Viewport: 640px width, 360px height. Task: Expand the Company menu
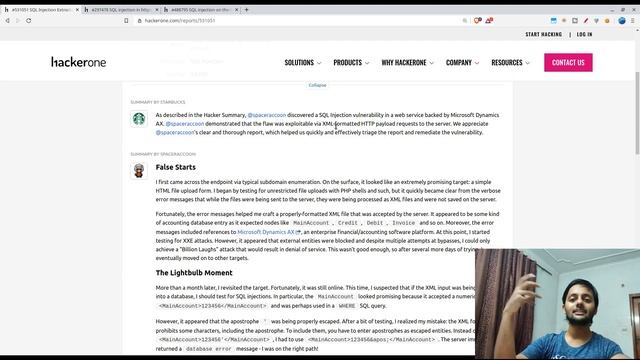462,62
